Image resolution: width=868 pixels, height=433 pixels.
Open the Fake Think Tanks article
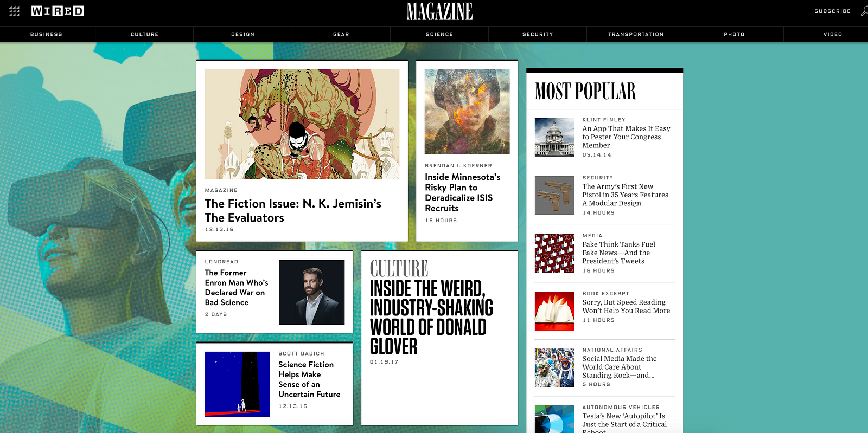click(x=619, y=253)
